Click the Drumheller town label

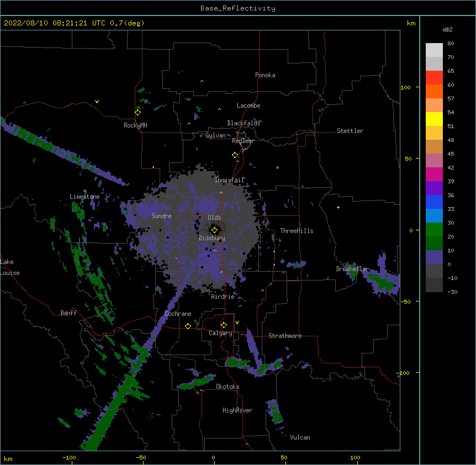pyautogui.click(x=352, y=269)
